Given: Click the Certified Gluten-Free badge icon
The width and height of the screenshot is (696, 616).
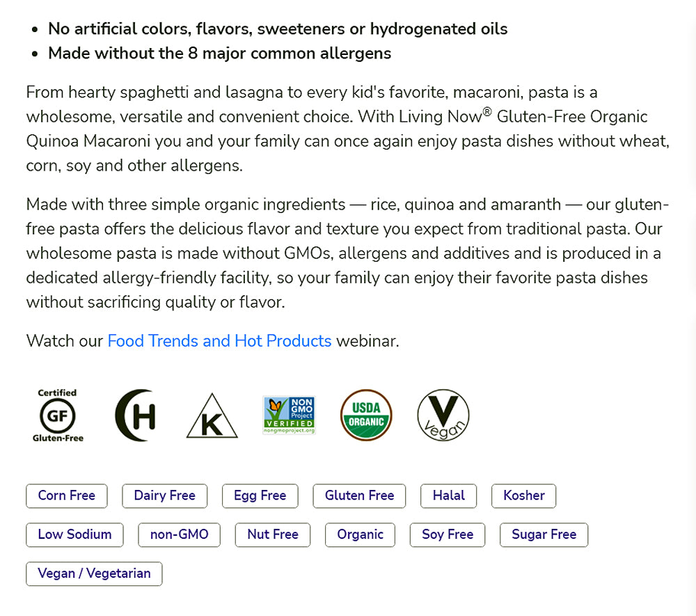Looking at the screenshot, I should click(x=58, y=416).
